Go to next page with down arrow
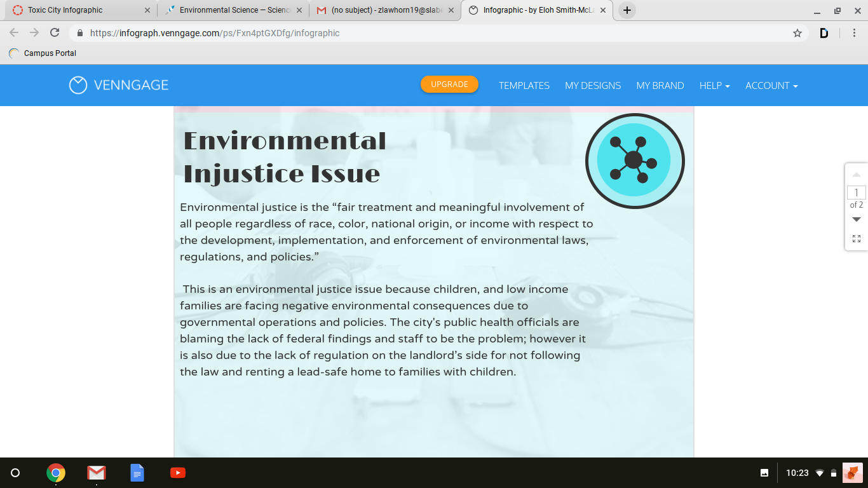This screenshot has width=868, height=488. [x=856, y=219]
